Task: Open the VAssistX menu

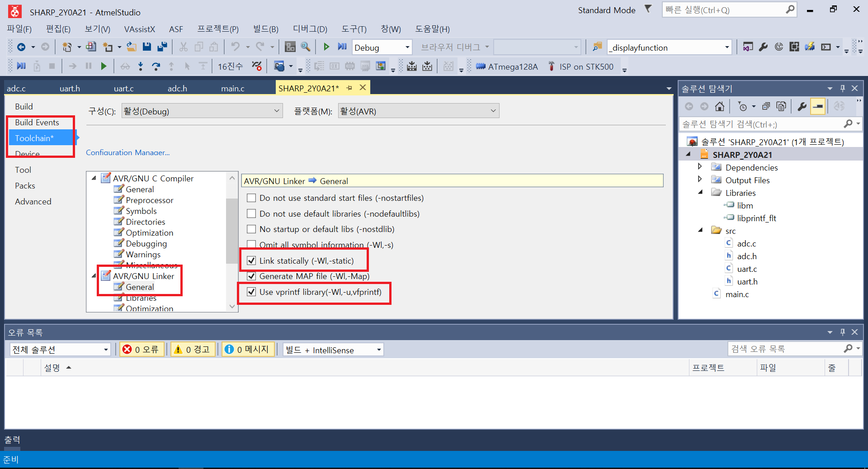Action: click(x=140, y=29)
